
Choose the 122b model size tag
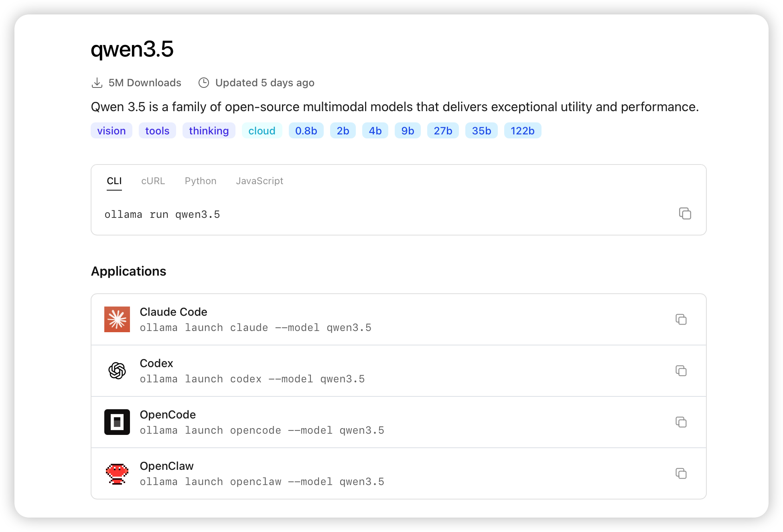(x=522, y=131)
